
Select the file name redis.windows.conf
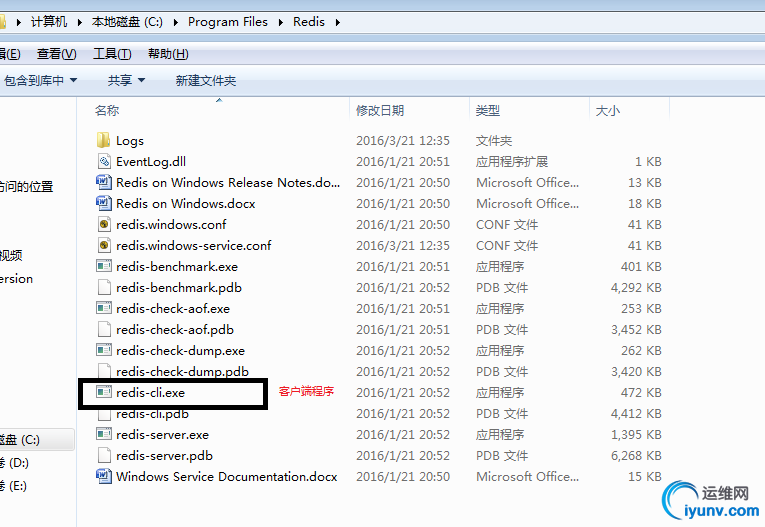[171, 225]
